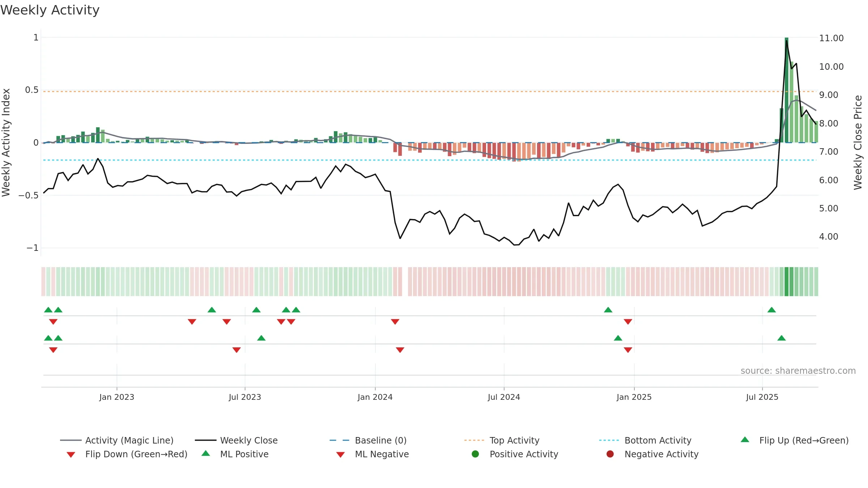868x488 pixels.
Task: Click the Flip Down marker after Jan 2024
Action: 395,322
